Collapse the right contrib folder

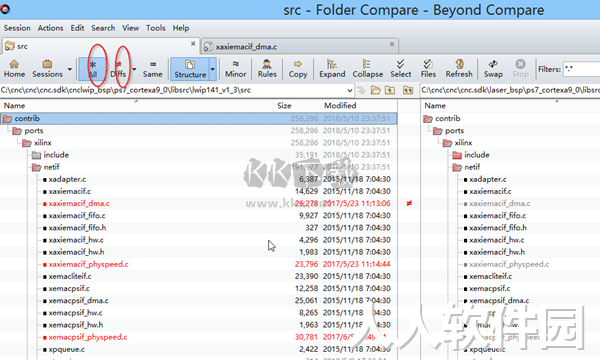pyautogui.click(x=428, y=119)
